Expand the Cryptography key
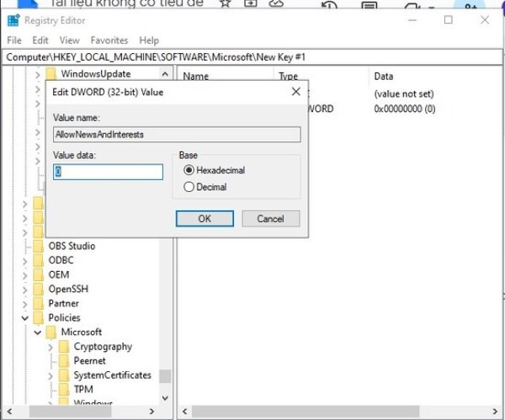Image resolution: width=505 pixels, height=420 pixels. click(50, 346)
